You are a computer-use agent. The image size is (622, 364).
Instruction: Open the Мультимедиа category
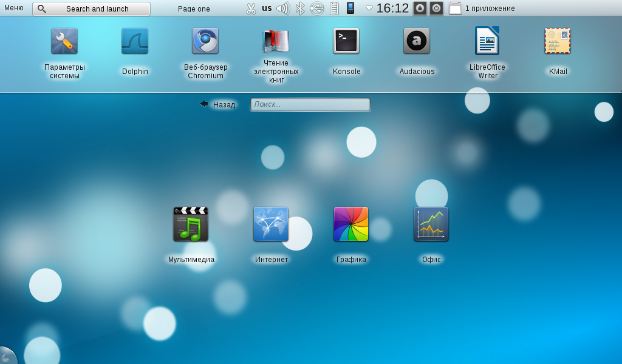pos(191,224)
